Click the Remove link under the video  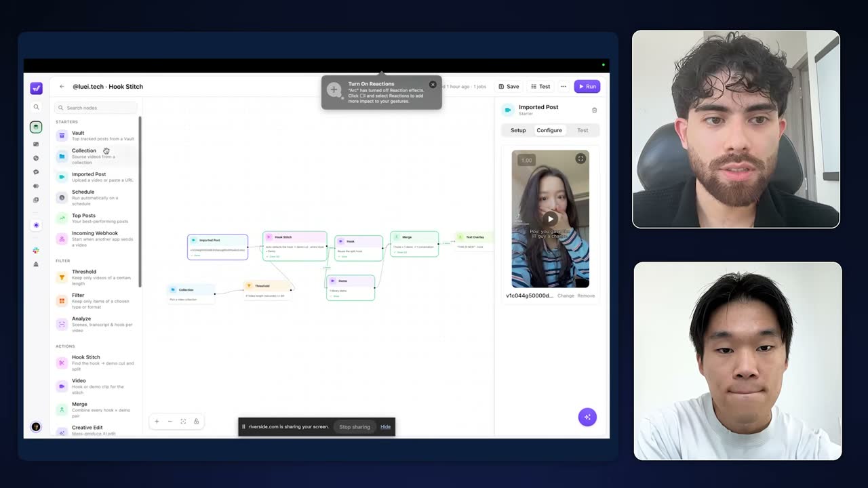pos(586,296)
